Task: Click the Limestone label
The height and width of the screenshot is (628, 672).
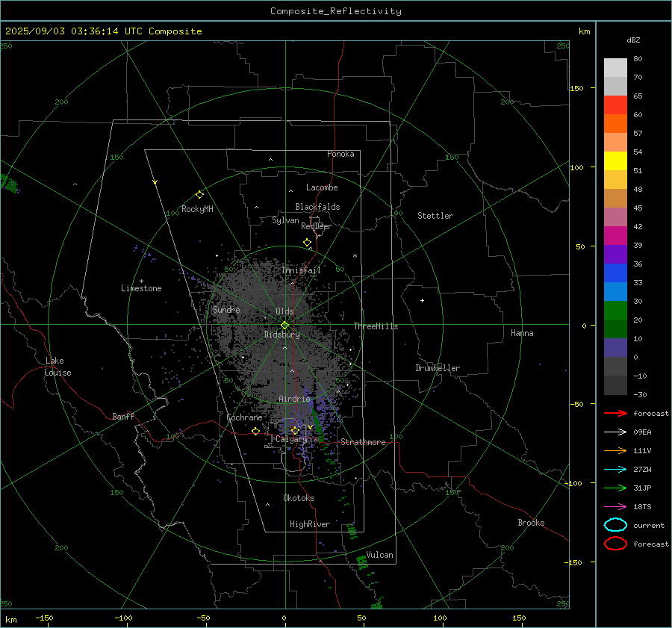Action: [x=141, y=288]
